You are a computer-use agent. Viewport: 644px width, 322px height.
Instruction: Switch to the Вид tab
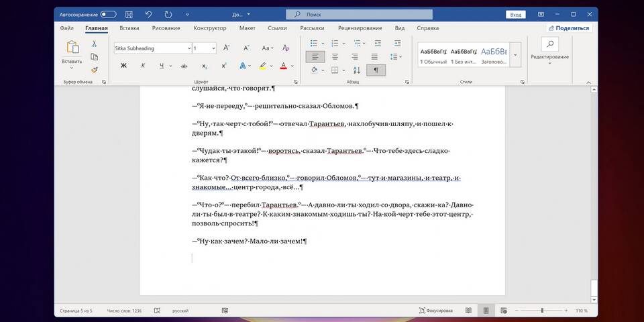pyautogui.click(x=400, y=28)
